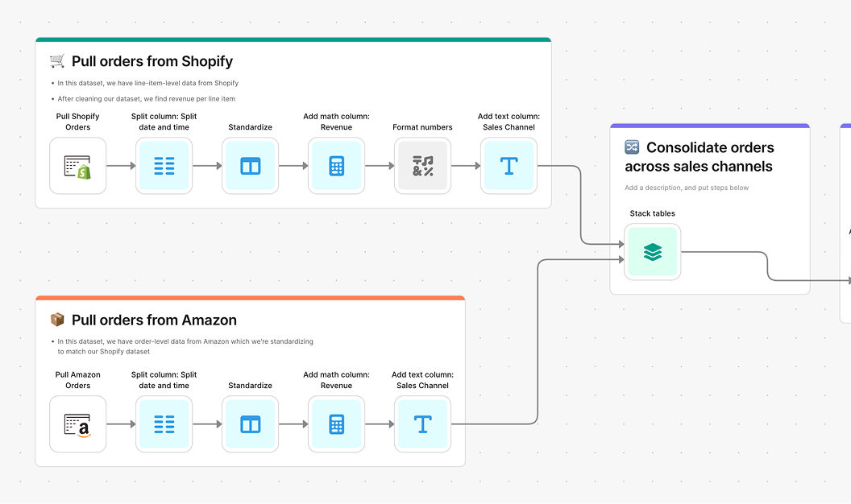Select the Stack tables step icon
Viewport: 851px width, 504px height.
pos(653,252)
